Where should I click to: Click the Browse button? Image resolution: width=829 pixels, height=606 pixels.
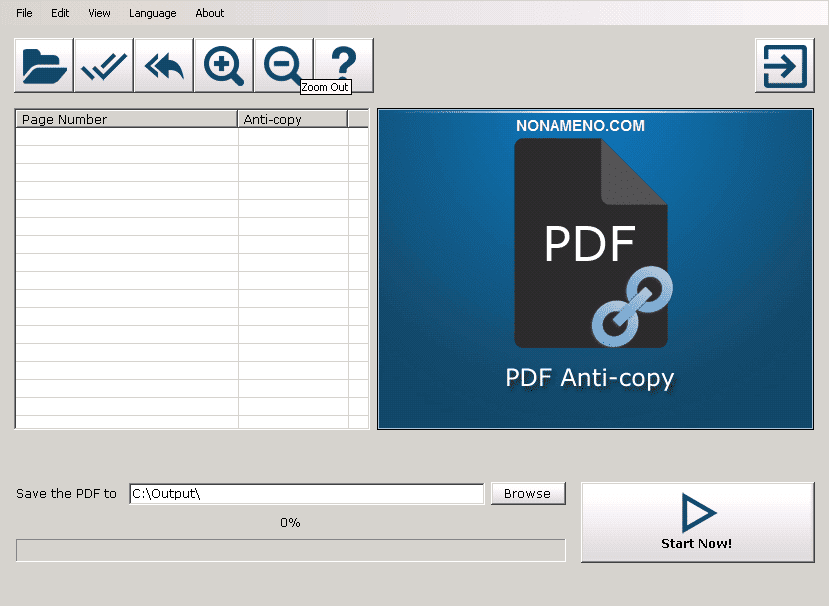(527, 493)
